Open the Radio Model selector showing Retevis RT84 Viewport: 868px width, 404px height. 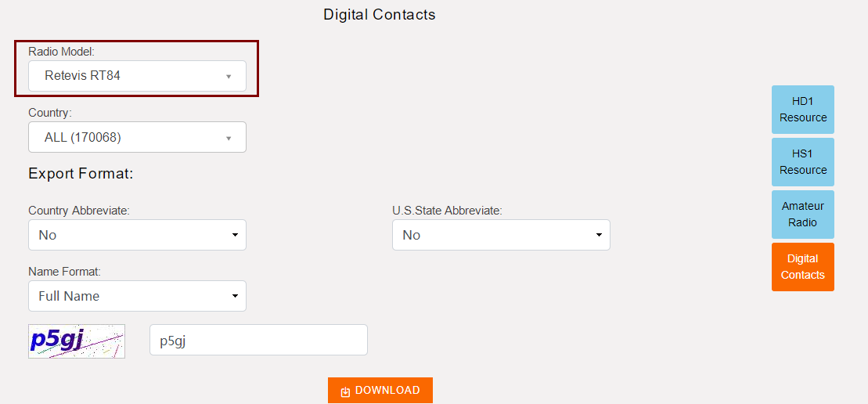tap(137, 76)
